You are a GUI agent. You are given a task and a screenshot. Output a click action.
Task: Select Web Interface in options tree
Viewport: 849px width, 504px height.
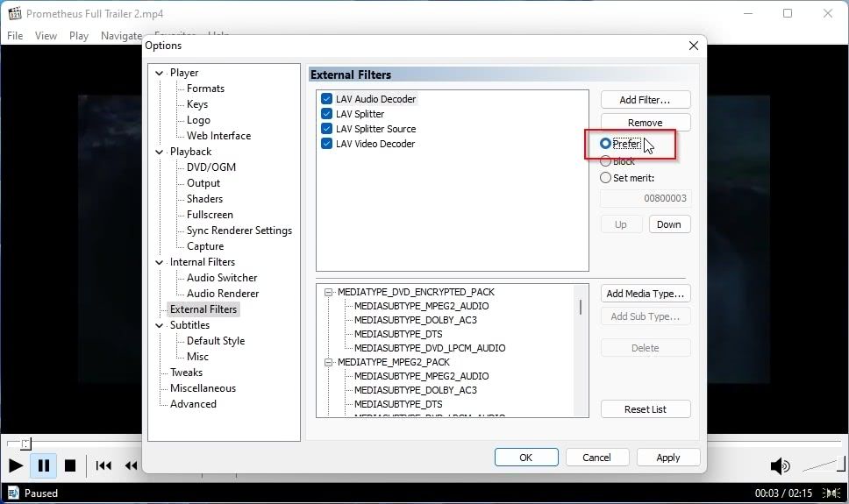pyautogui.click(x=218, y=136)
